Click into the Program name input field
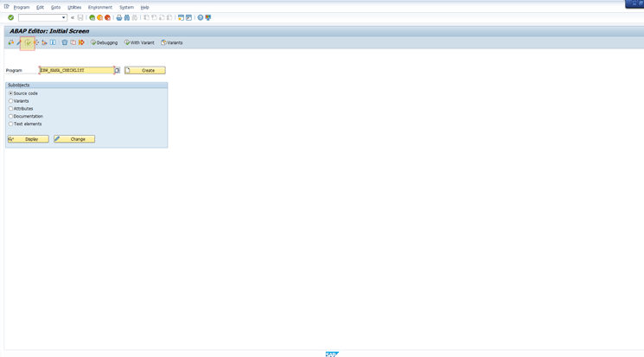Image resolution: width=644 pixels, height=357 pixels. (77, 70)
